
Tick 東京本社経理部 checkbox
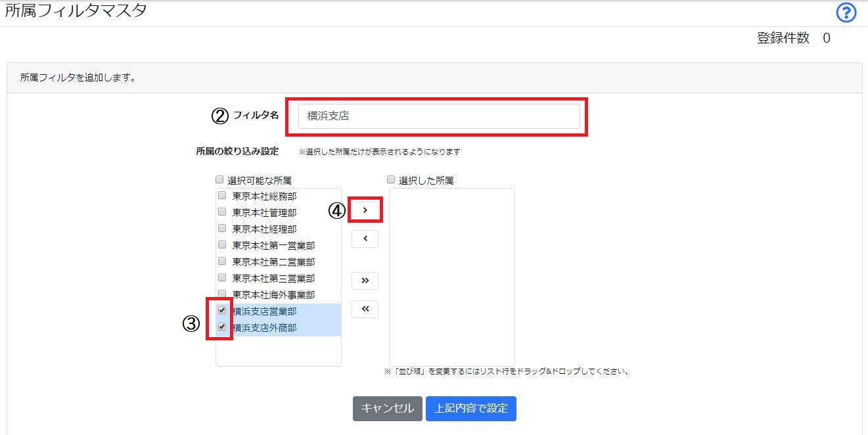222,228
